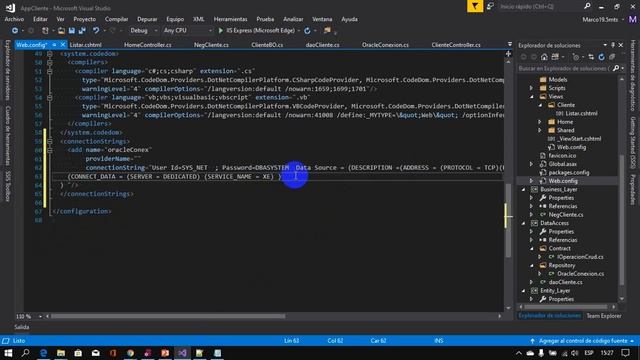Switch to the HomeController.cs tab
640x360 pixels.
[148, 45]
